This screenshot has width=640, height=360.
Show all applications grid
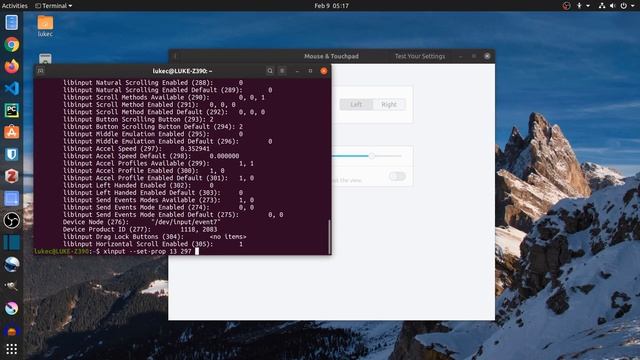[11, 349]
